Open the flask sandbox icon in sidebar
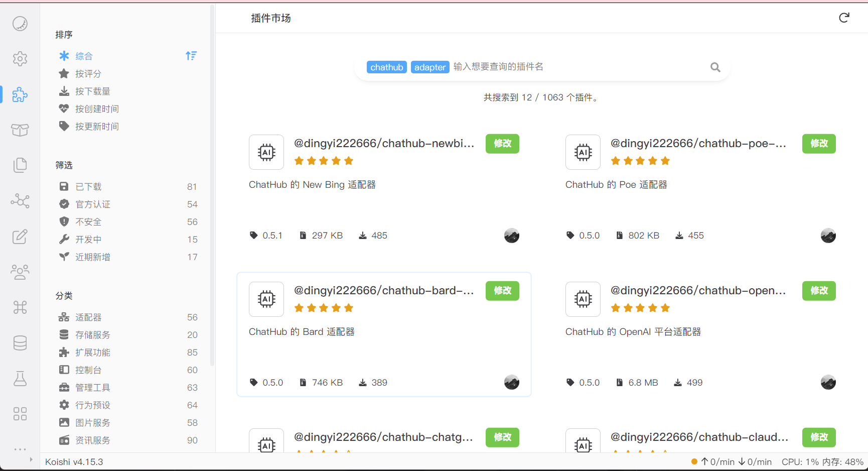This screenshot has height=471, width=868. point(20,378)
